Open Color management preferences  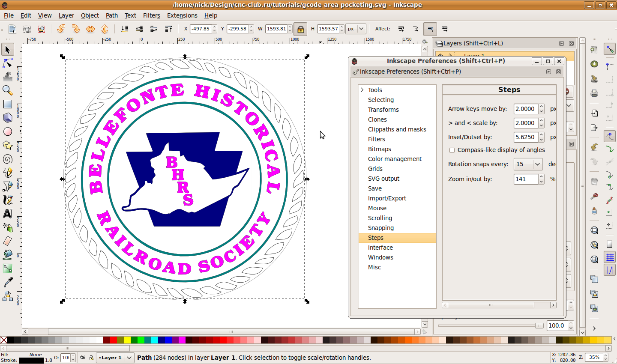click(x=395, y=159)
